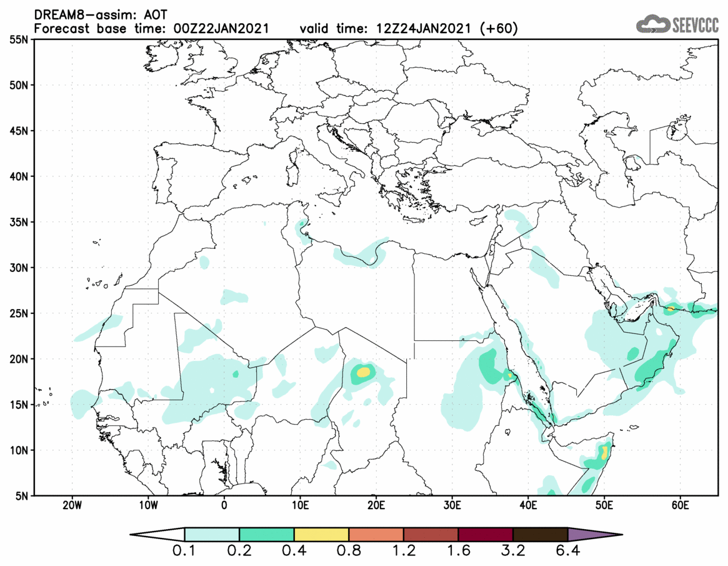This screenshot has width=728, height=566.
Task: Click the '40N' latitude label
Action: pos(19,176)
